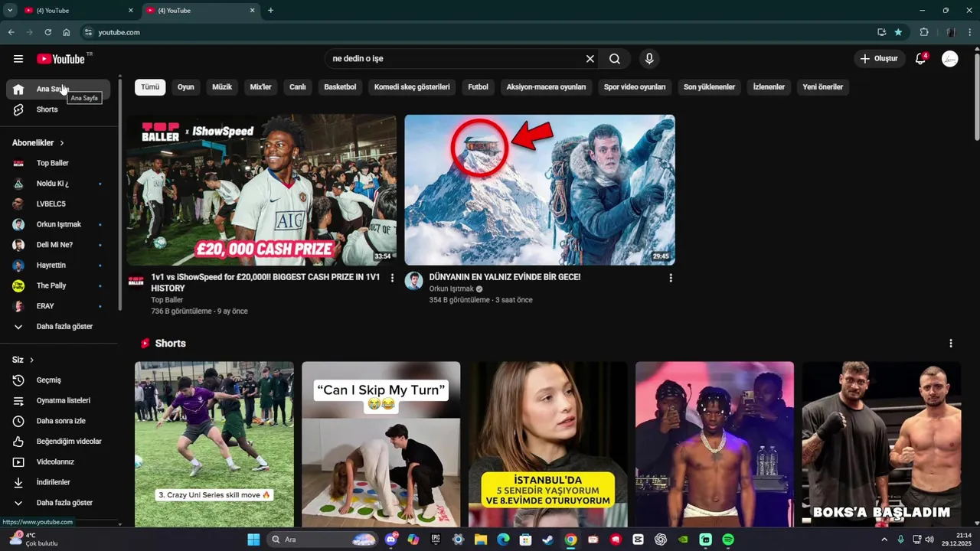The height and width of the screenshot is (551, 980).
Task: Open Oynatma listeleri playlists
Action: pyautogui.click(x=58, y=400)
